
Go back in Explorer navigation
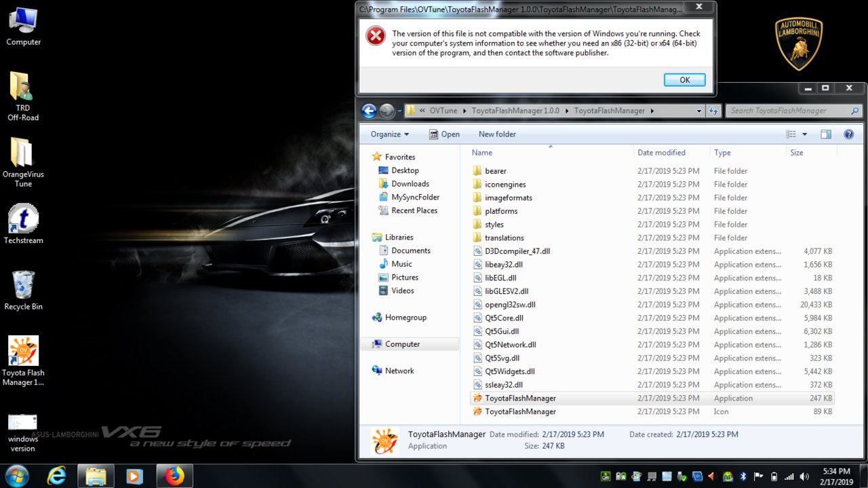(369, 111)
